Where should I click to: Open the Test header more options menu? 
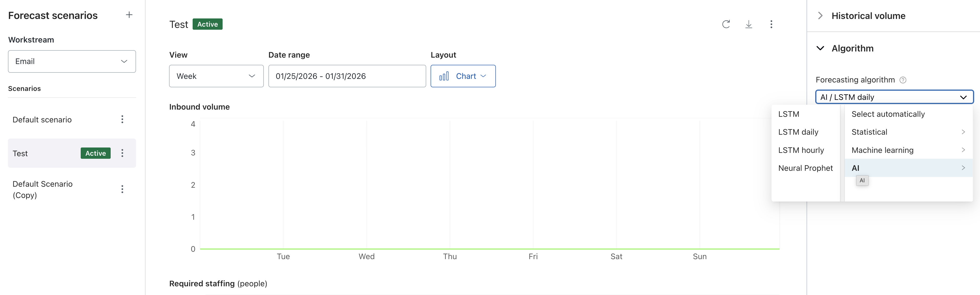pos(771,24)
